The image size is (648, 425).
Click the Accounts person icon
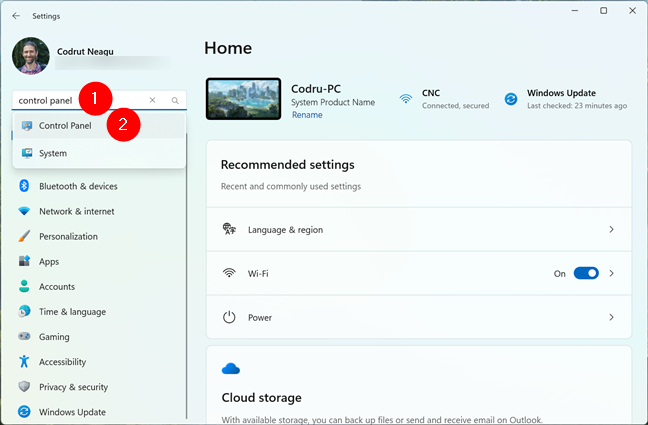[24, 286]
